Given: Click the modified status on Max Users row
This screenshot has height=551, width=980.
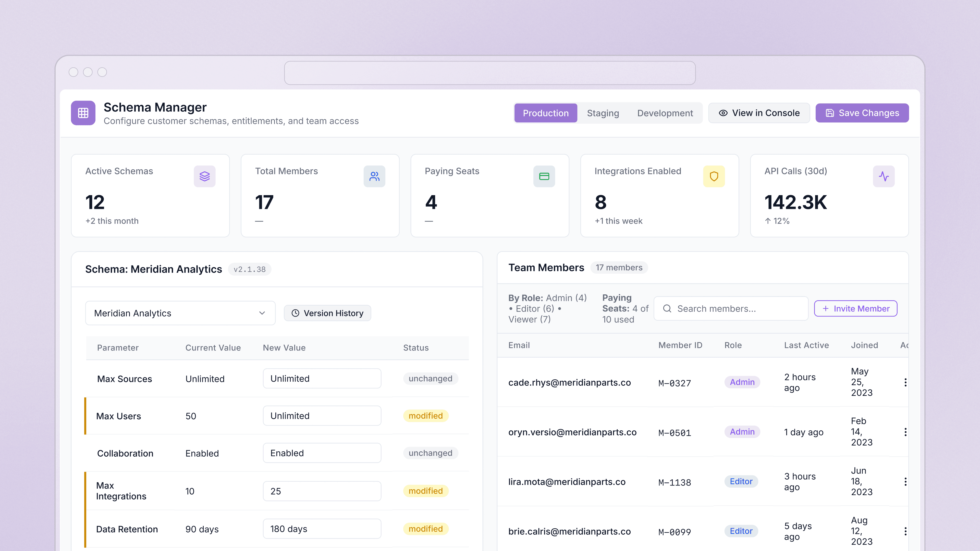Looking at the screenshot, I should 425,416.
